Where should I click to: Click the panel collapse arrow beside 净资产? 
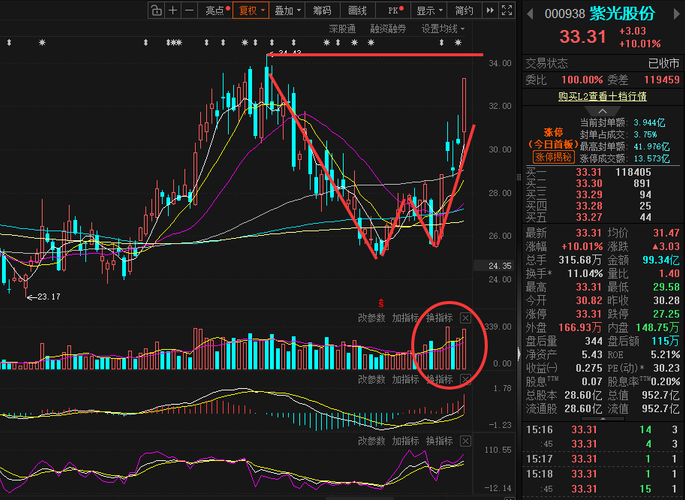coord(519,353)
